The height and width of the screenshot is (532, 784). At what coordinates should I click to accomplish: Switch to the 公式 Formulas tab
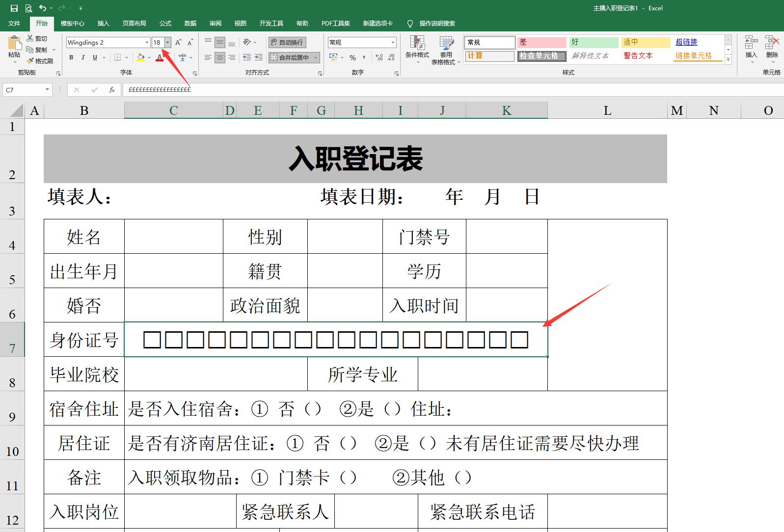point(165,23)
